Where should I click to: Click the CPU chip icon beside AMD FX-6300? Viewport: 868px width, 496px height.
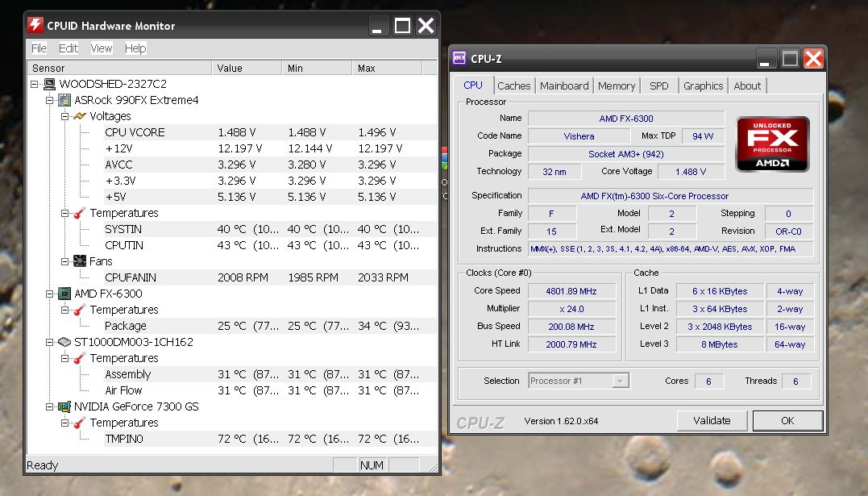click(x=64, y=294)
